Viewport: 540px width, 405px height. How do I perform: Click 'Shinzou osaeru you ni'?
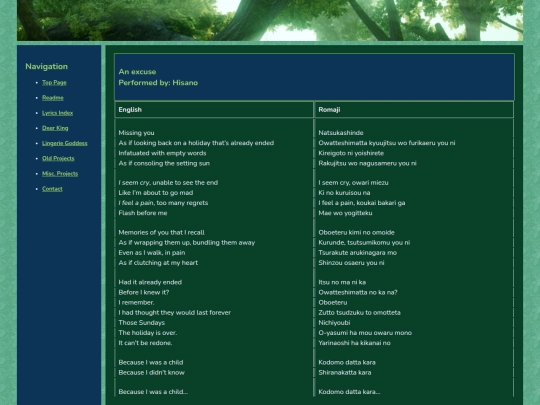[x=351, y=263]
